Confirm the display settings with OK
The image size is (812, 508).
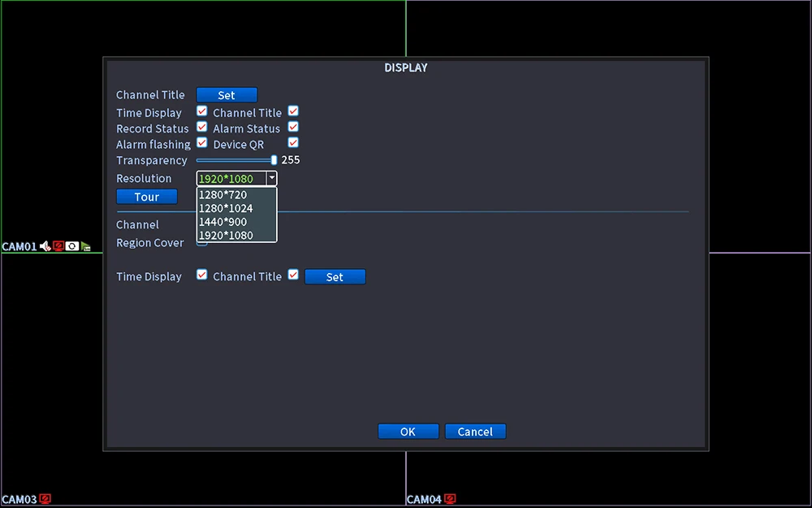click(x=408, y=432)
